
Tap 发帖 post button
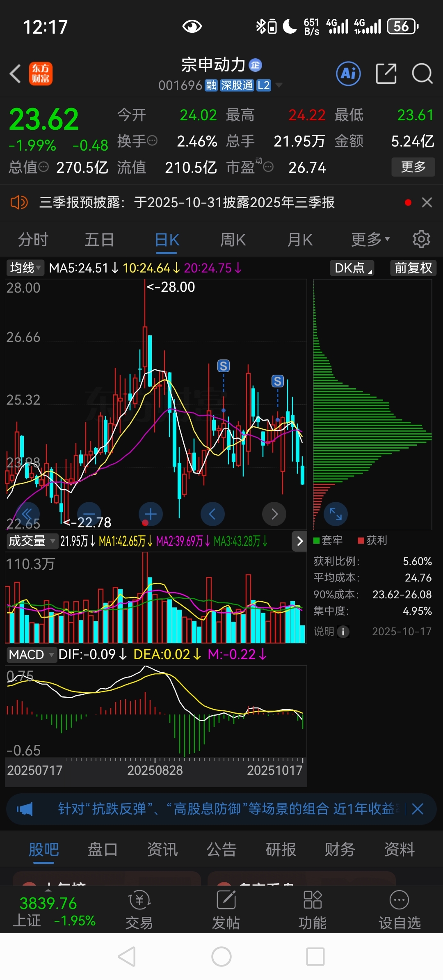tap(226, 910)
